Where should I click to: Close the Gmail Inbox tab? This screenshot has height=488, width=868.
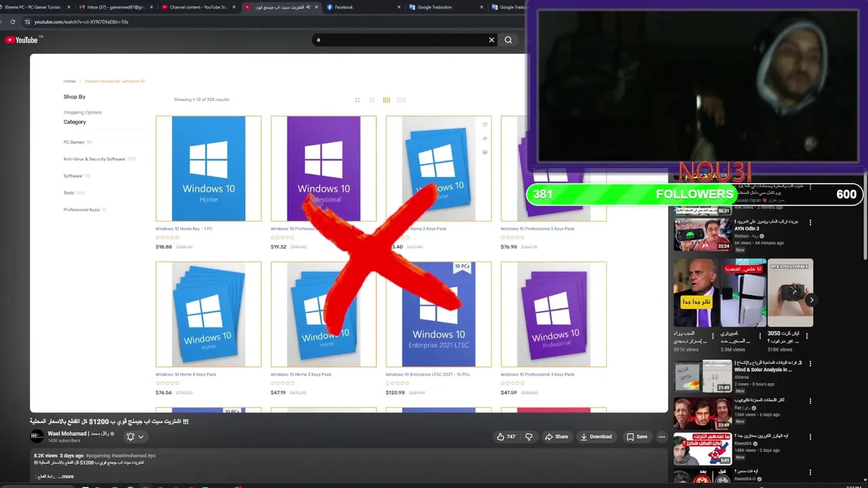tap(151, 7)
